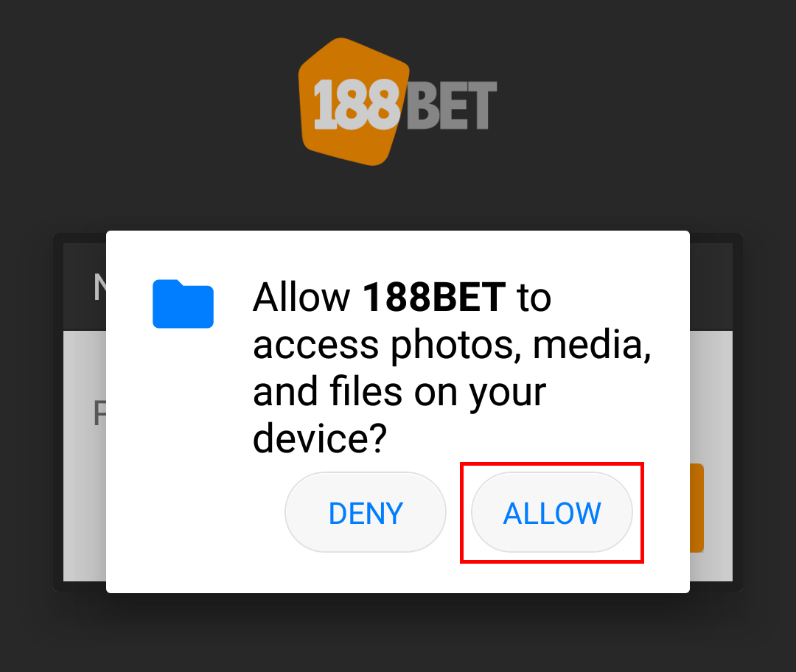Click the white 188 numerals in the logo
The height and width of the screenshot is (672, 796).
[357, 105]
